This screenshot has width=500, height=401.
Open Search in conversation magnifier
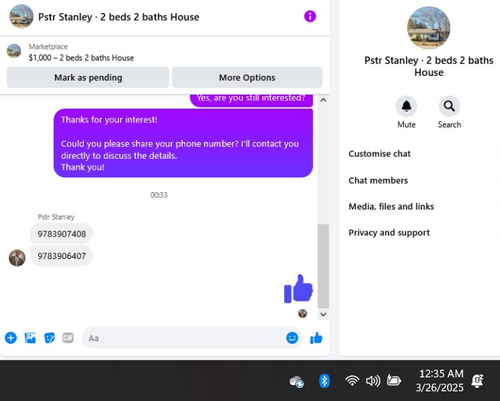tap(449, 106)
